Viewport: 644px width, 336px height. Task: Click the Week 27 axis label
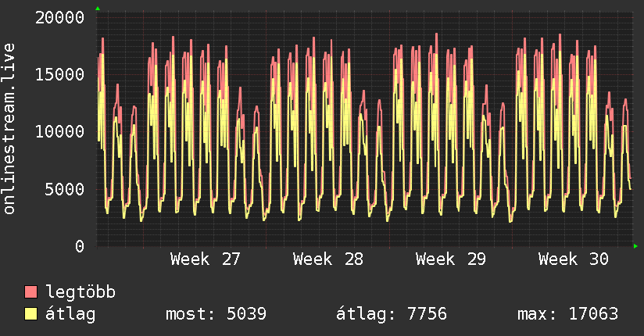point(205,259)
